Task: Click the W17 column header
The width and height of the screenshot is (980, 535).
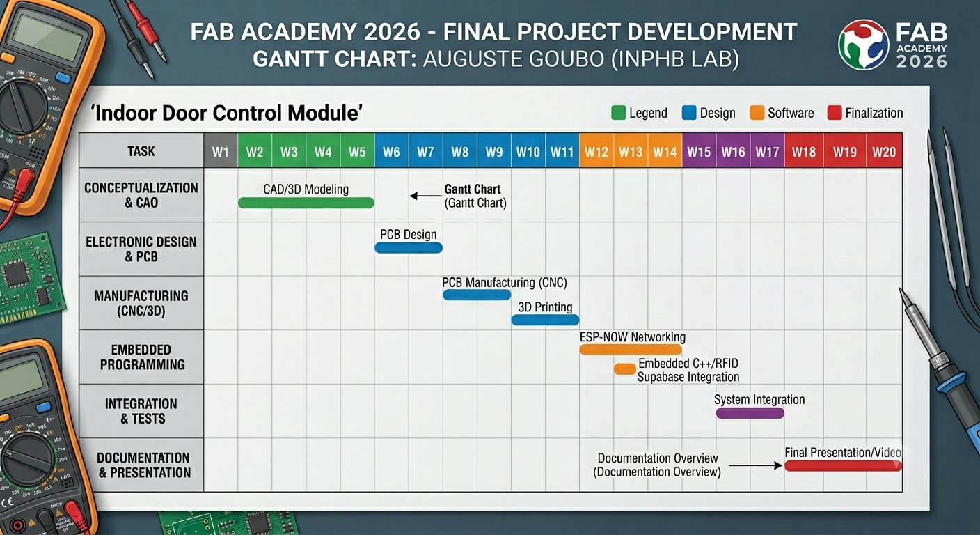Action: coord(767,151)
